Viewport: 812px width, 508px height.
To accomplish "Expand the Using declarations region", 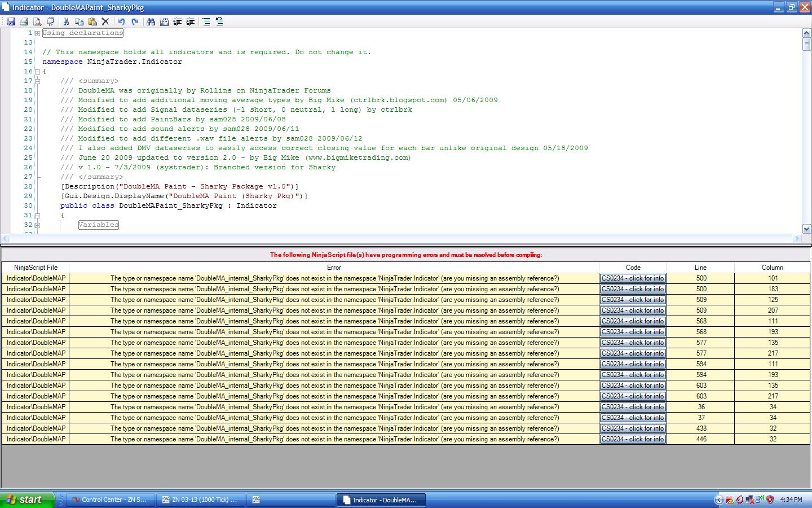I will 37,33.
